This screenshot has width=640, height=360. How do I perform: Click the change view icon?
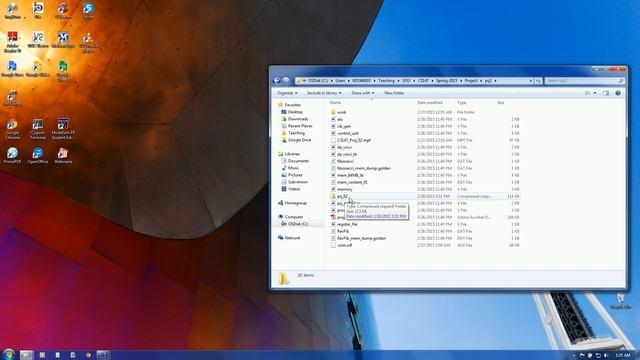[588, 93]
